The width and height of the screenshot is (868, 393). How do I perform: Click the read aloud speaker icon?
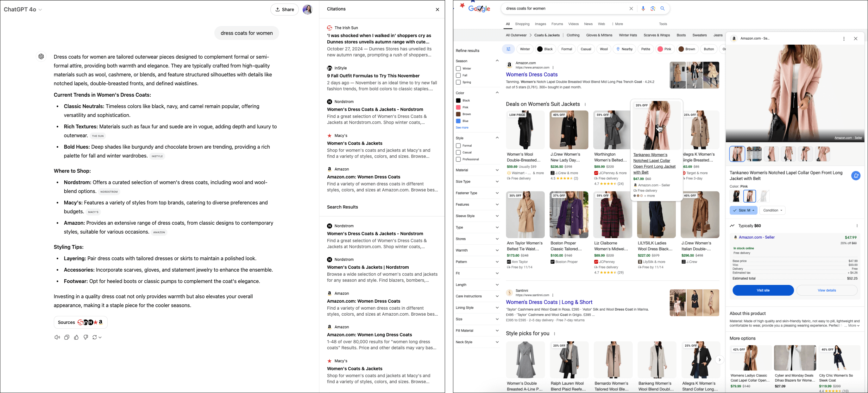(57, 337)
